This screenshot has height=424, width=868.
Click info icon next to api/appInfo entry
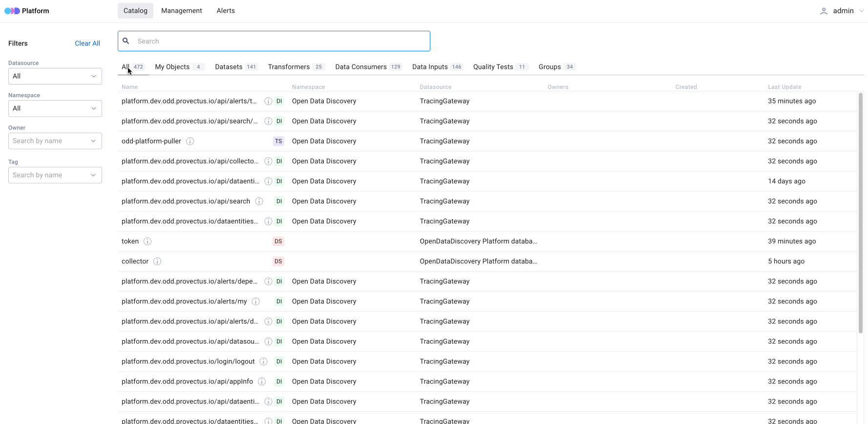[x=262, y=382]
